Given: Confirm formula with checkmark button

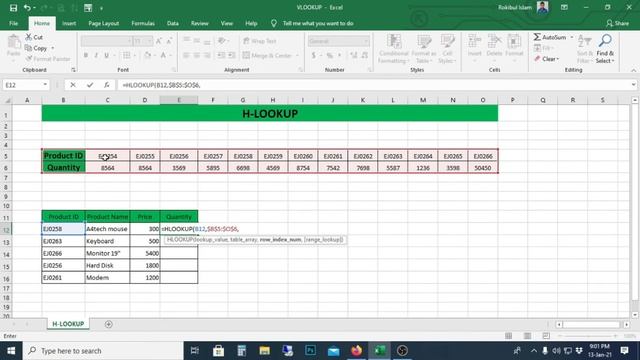Looking at the screenshot, I should (x=90, y=85).
